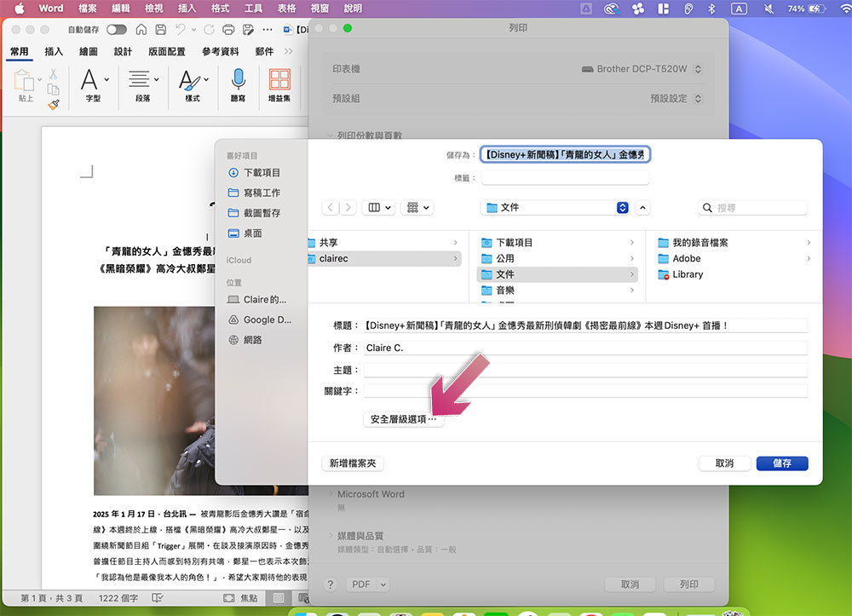This screenshot has height=616, width=852.
Task: Click the Print icon in Word toolbar
Action: [x=228, y=29]
